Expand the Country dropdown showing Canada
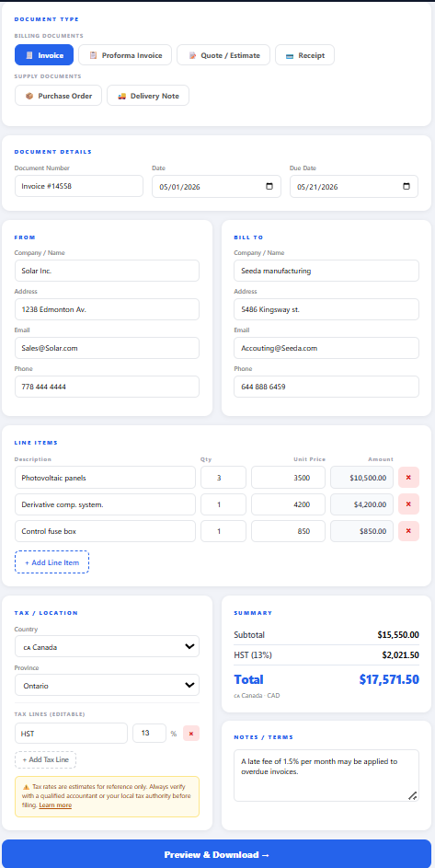 point(107,646)
